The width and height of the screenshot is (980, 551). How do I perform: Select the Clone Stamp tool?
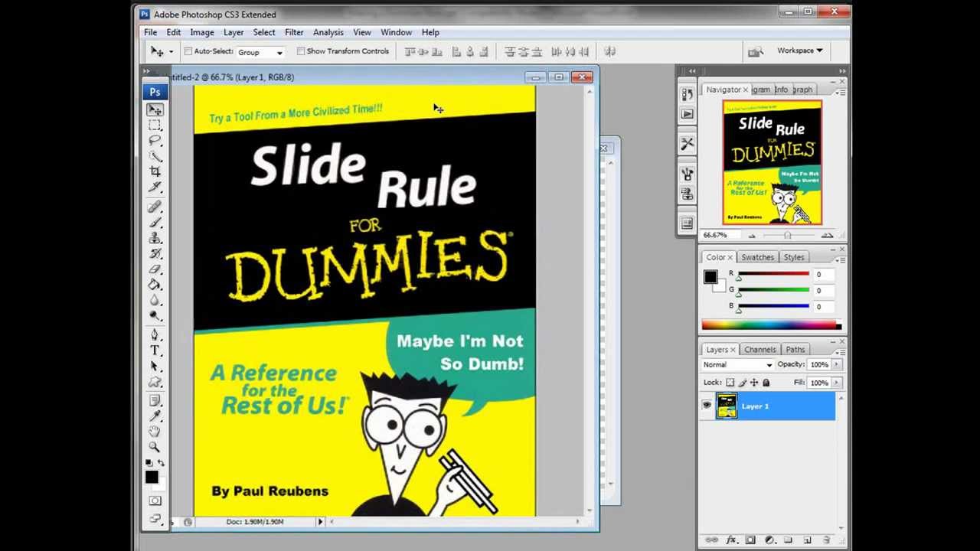pyautogui.click(x=155, y=238)
